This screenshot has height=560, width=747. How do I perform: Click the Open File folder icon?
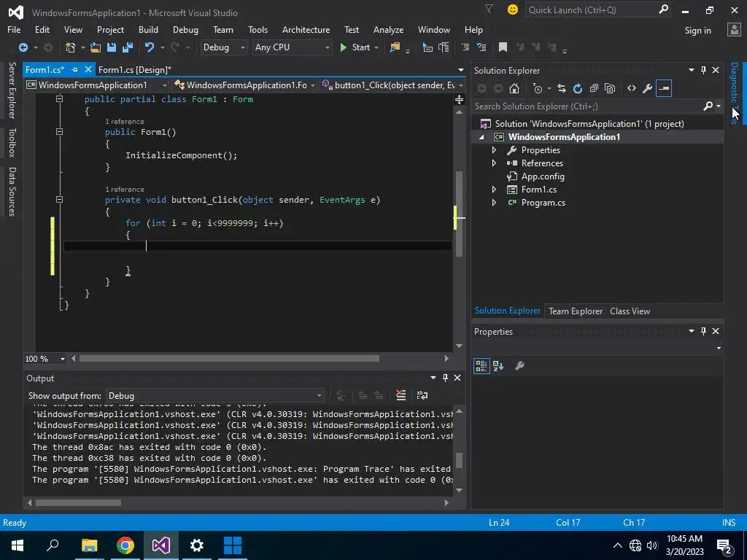point(96,47)
